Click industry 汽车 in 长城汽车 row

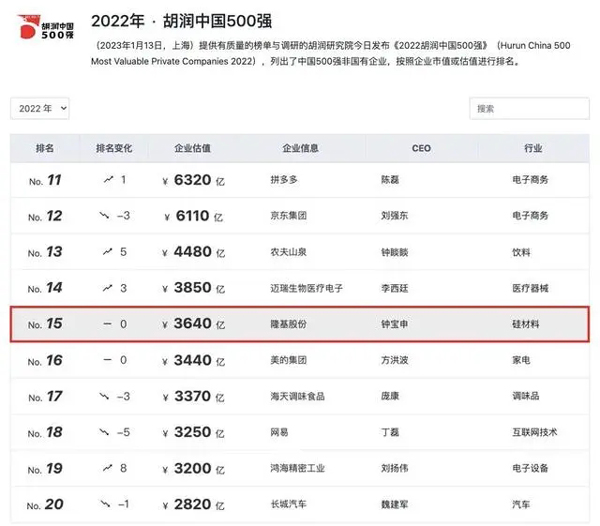(x=521, y=504)
